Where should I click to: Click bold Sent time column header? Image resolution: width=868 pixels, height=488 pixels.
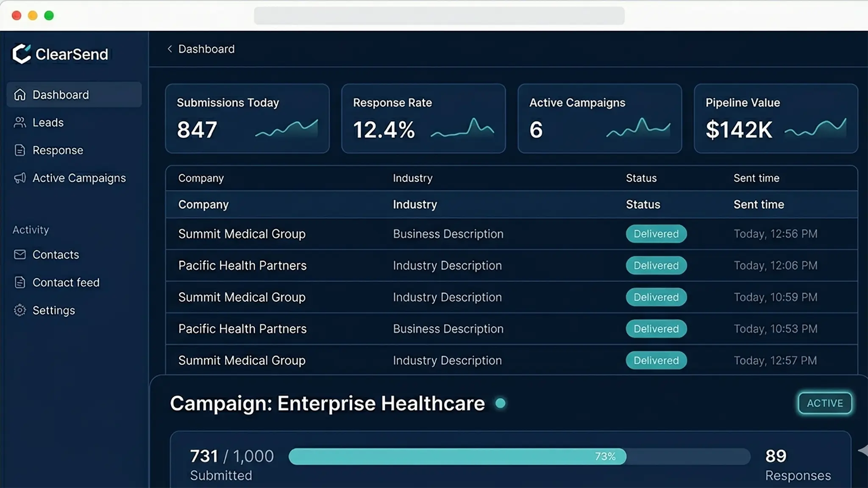(x=759, y=204)
